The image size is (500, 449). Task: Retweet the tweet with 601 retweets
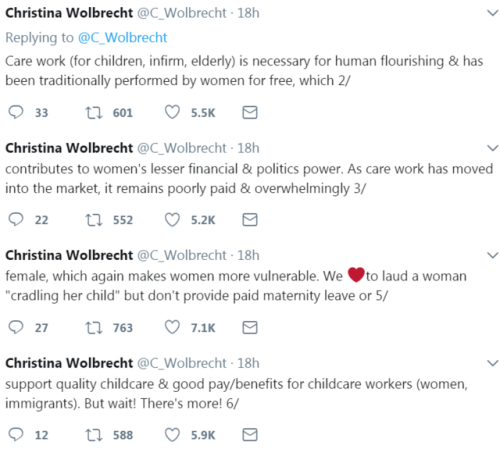tap(94, 113)
